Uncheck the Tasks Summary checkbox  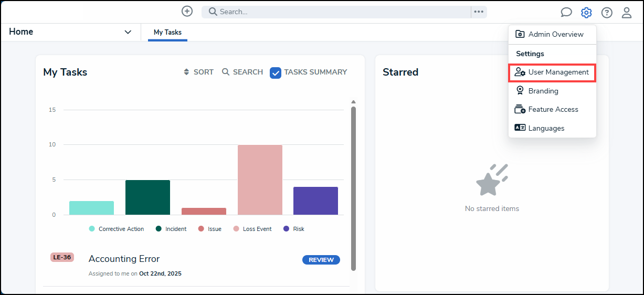[276, 72]
